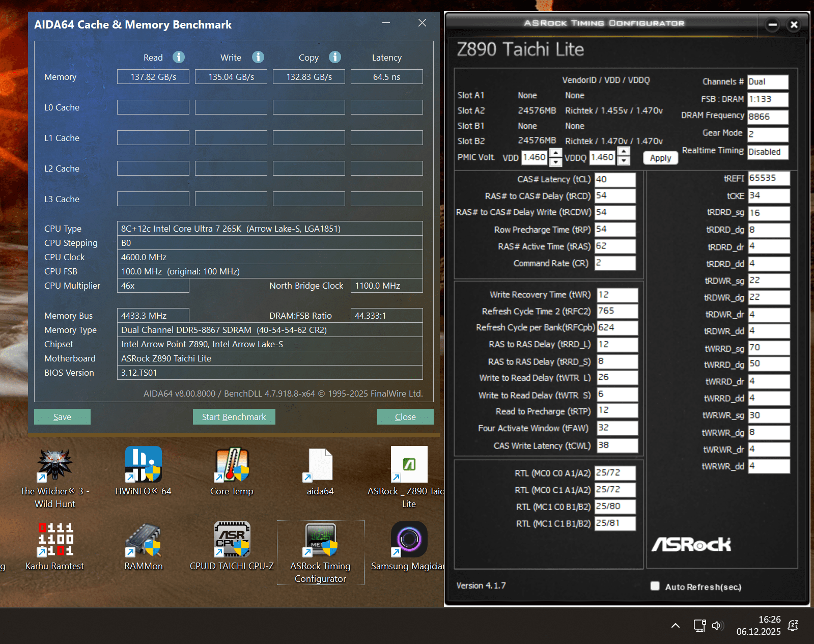Click the Gear Mode value field

tap(768, 134)
